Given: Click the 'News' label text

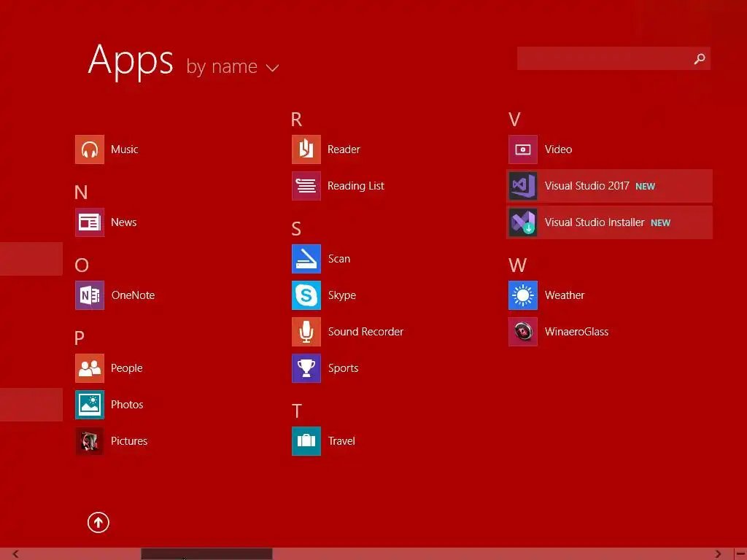Looking at the screenshot, I should [x=124, y=222].
